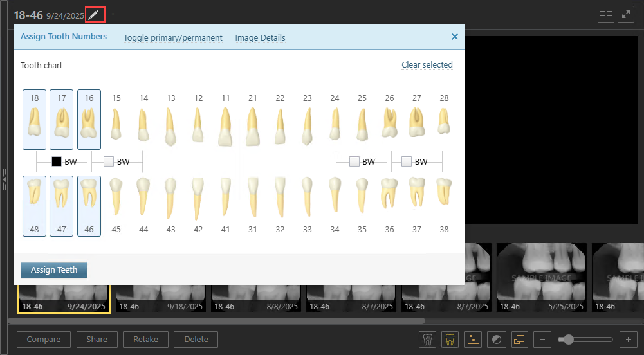Open the Toggle primary/permanent tab

[x=173, y=37]
